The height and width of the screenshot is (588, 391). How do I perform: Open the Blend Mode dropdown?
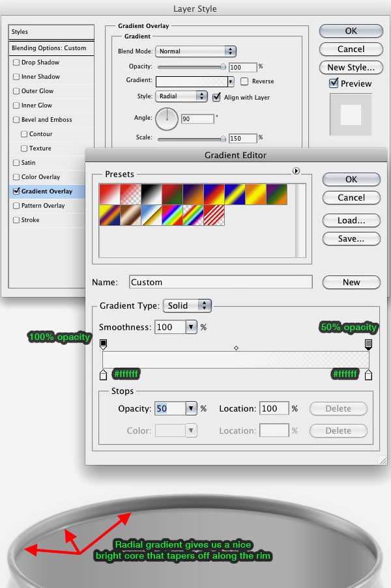click(x=196, y=51)
